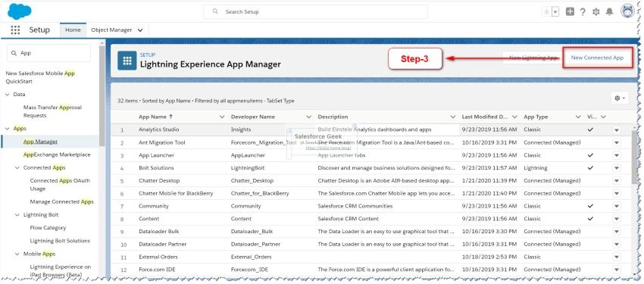Open the favorites list dropdown arrow
Screen dimensions: 644x284
click(555, 12)
